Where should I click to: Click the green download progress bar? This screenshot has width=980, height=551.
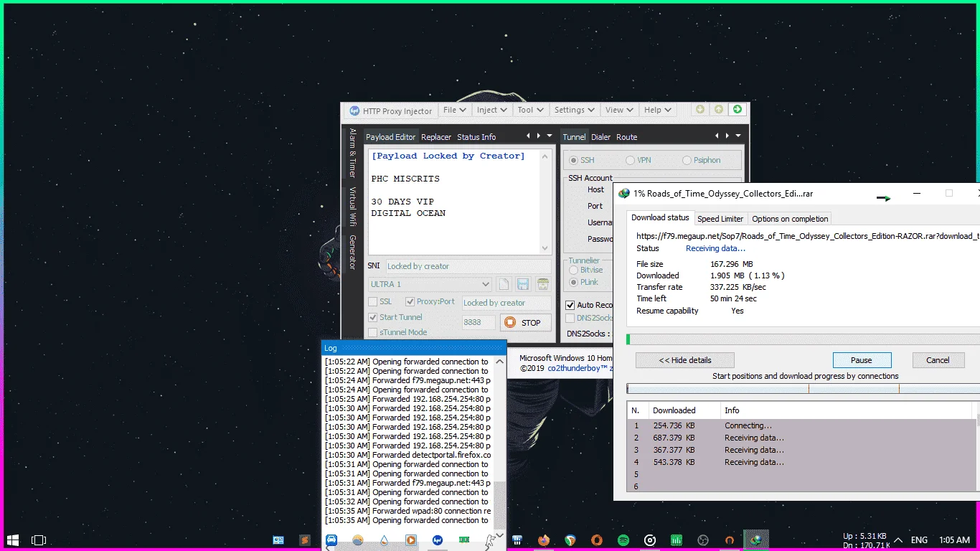pos(803,339)
